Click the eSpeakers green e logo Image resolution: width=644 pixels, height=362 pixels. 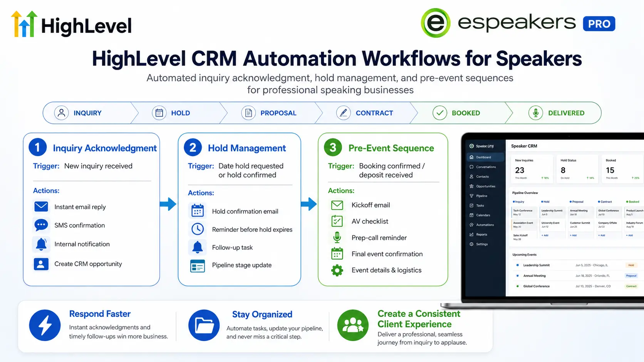click(x=436, y=23)
